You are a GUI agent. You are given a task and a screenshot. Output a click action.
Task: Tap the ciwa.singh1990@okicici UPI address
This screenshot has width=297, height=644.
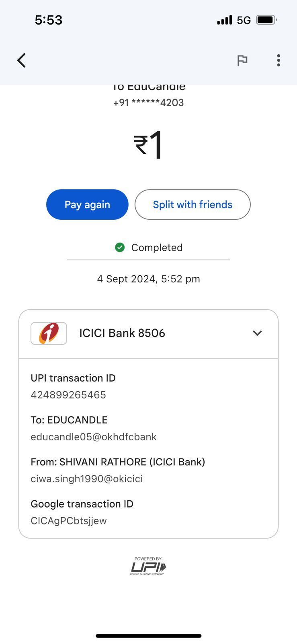pos(87,479)
